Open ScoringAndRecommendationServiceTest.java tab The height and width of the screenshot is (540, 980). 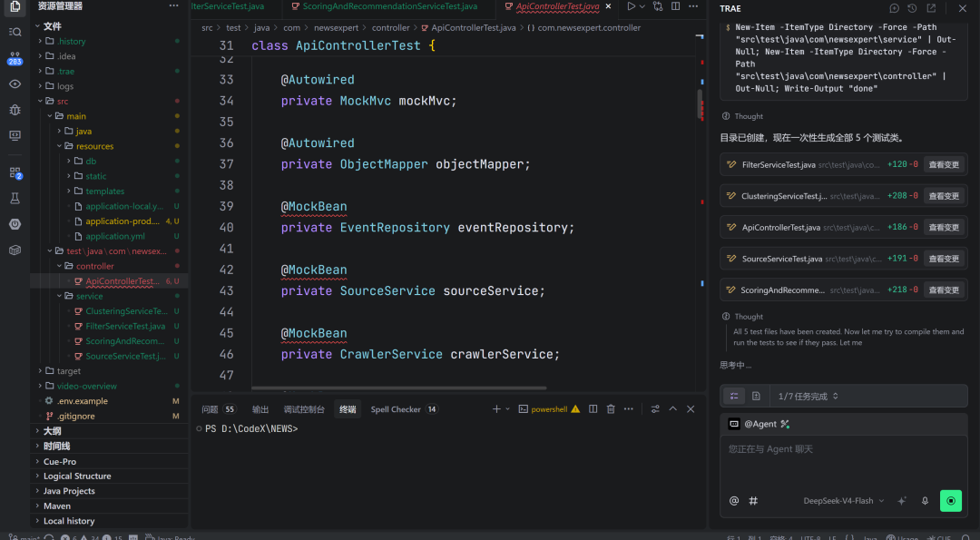[388, 6]
